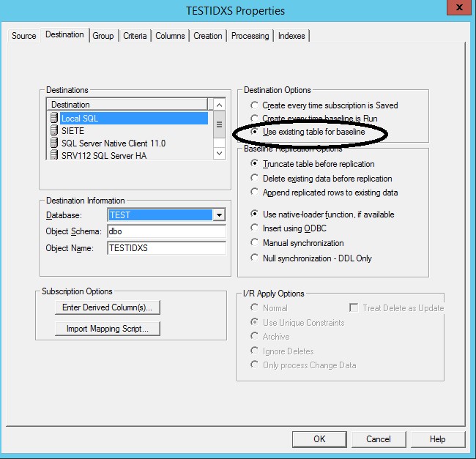This screenshot has height=459, width=476.
Task: Click the SIETE destination database icon
Action: pos(53,131)
